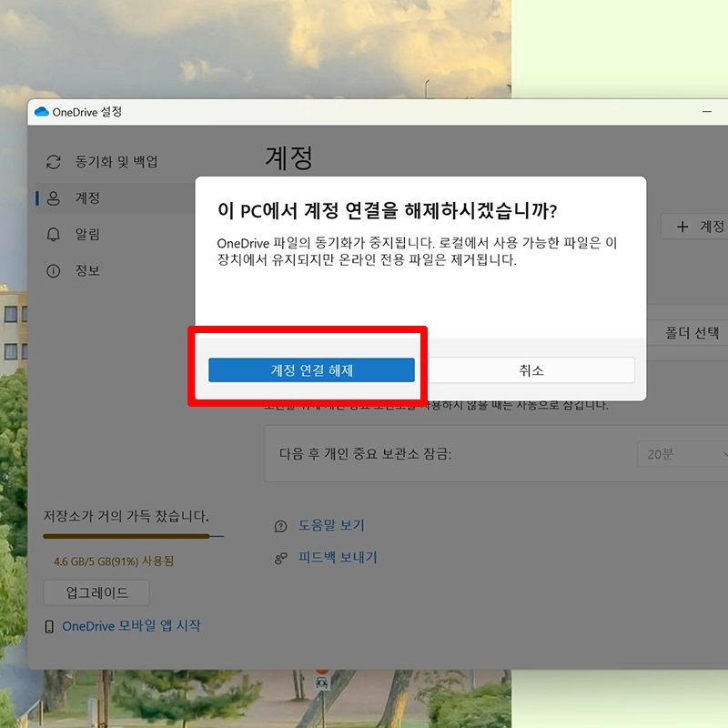
Task: Open the 도움말 보기 link
Action: click(331, 525)
